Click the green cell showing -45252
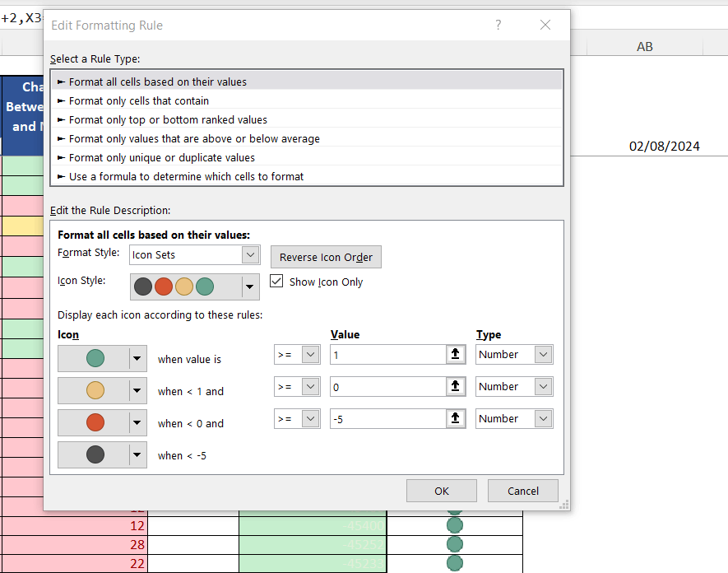 pyautogui.click(x=313, y=545)
